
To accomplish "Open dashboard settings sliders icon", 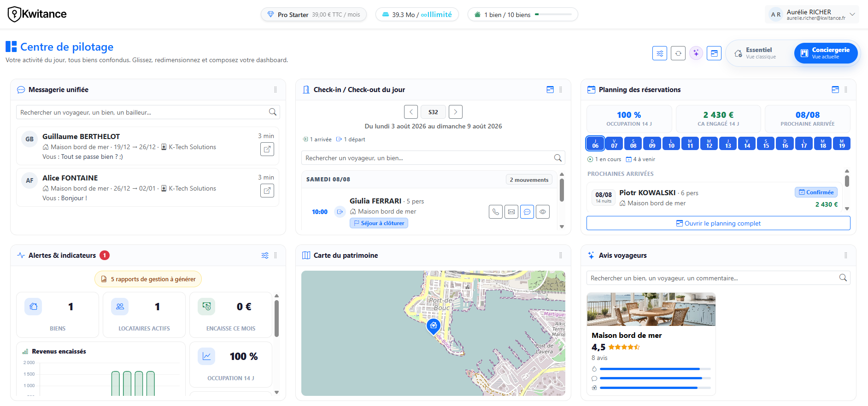I will point(660,53).
